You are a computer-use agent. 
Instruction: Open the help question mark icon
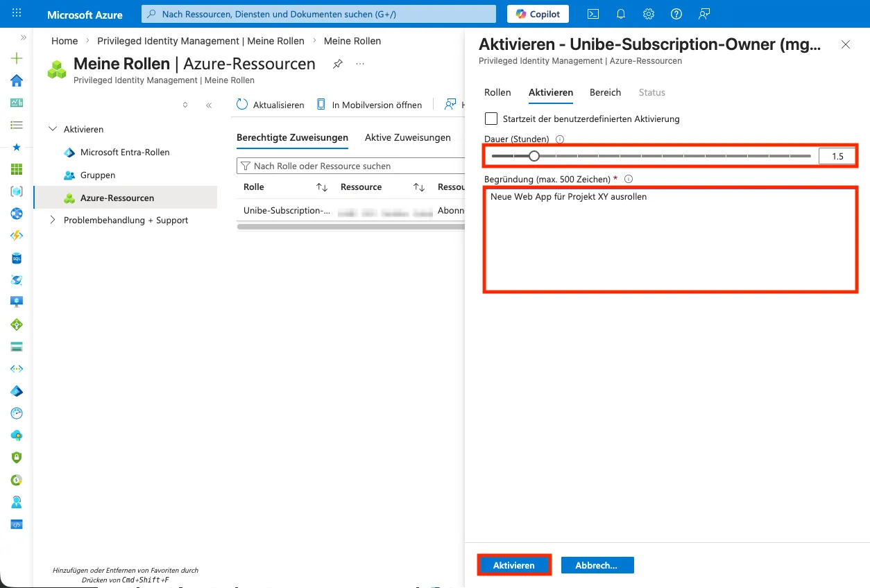[x=676, y=14]
